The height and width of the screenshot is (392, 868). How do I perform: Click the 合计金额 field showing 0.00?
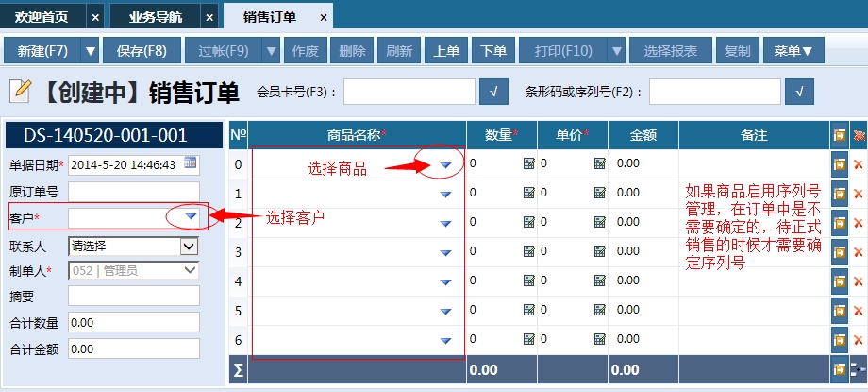pyautogui.click(x=133, y=349)
